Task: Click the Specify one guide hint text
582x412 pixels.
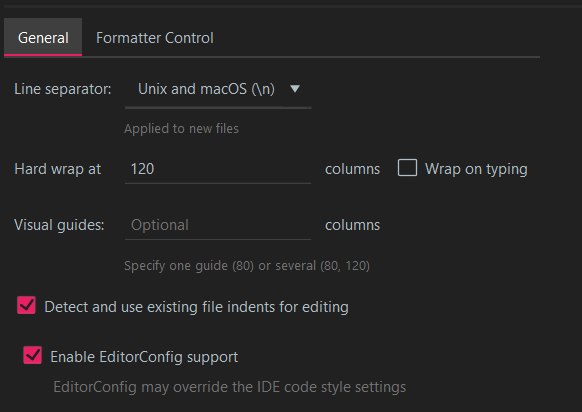Action: [x=247, y=266]
